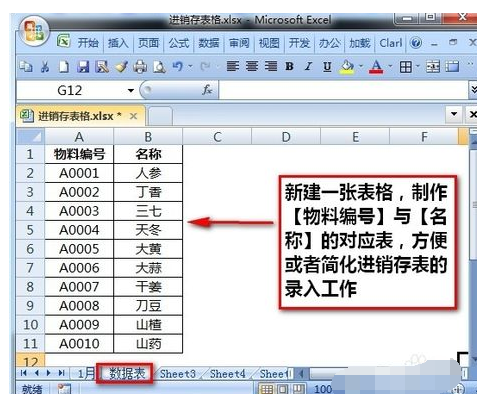Open the 开始 ribbon tab
This screenshot has height=394, width=477.
[88, 43]
